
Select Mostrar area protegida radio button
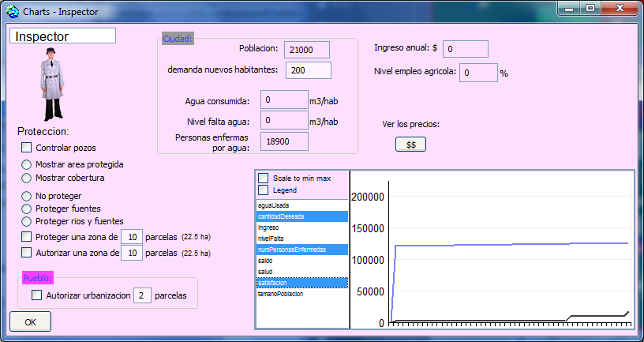26,164
